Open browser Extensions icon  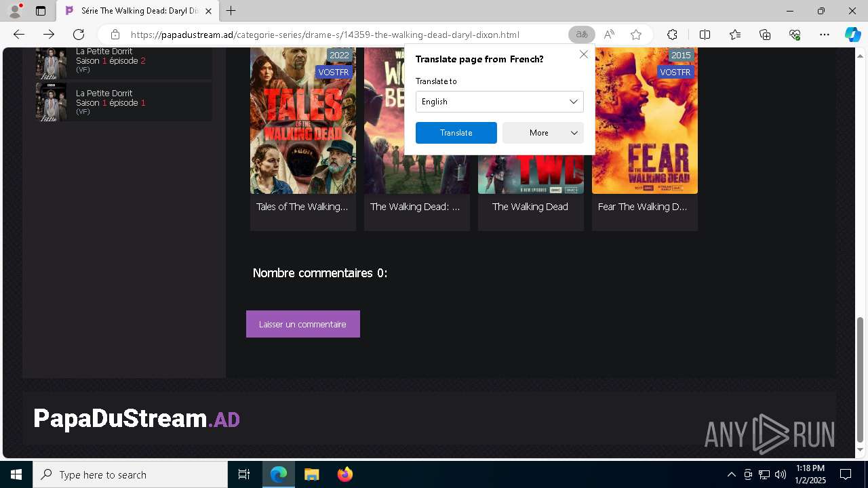click(x=672, y=35)
